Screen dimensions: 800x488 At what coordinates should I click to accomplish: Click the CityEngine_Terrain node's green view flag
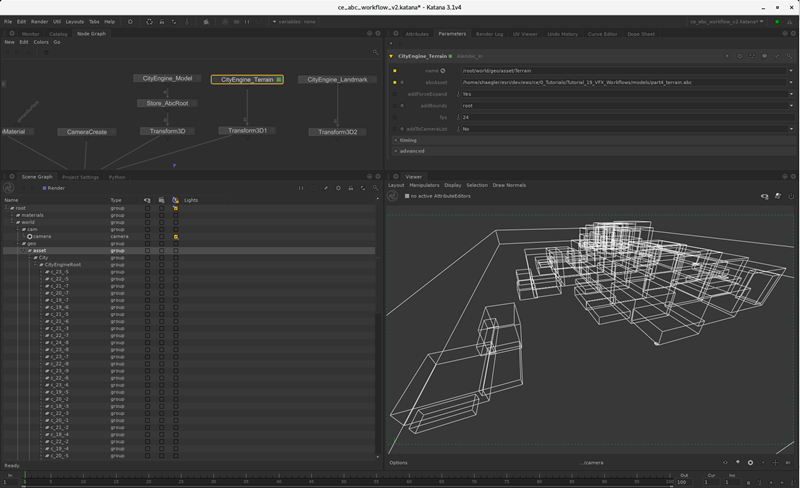click(x=279, y=79)
